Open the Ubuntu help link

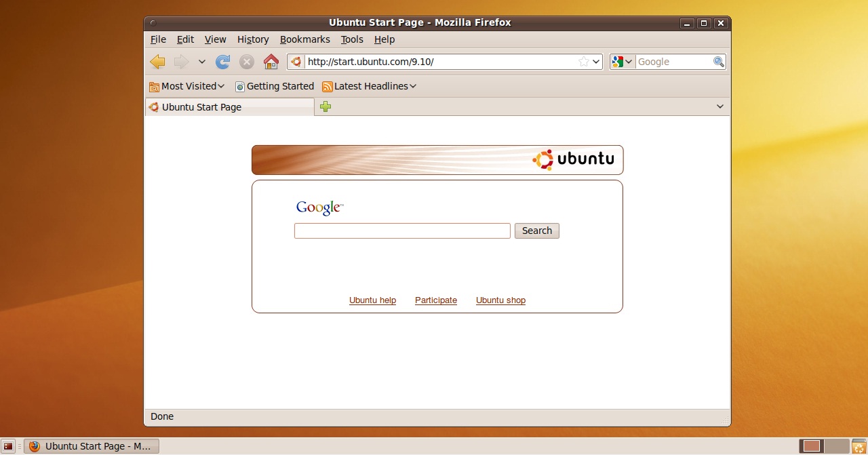tap(372, 300)
